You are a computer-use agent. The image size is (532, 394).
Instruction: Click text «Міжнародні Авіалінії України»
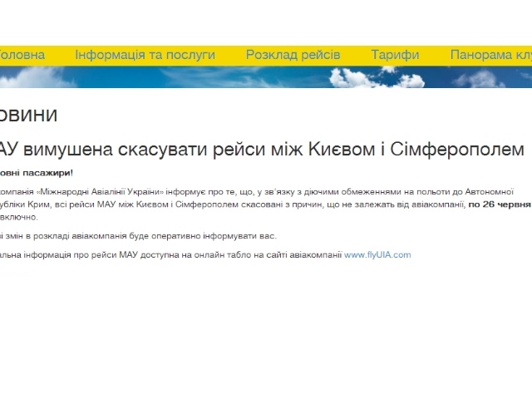(x=100, y=192)
